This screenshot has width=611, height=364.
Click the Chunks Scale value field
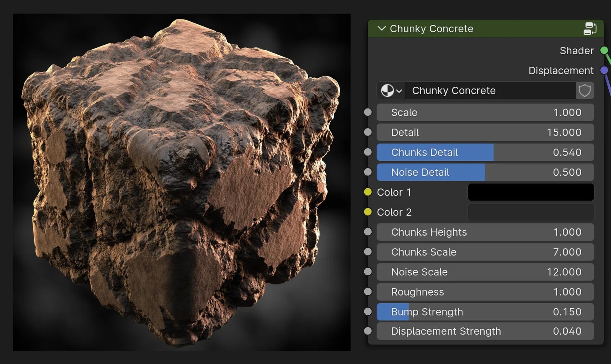tap(485, 252)
